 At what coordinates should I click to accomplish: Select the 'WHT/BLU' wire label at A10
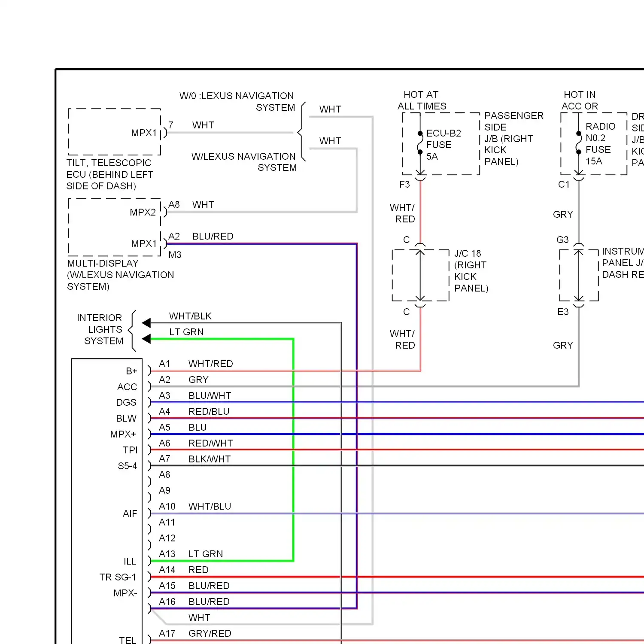click(x=210, y=507)
